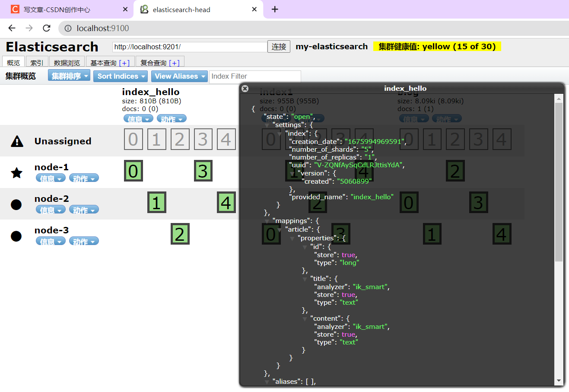Open index_hello shard 0 on node-1
Screen dimensions: 569x392
pyautogui.click(x=133, y=171)
